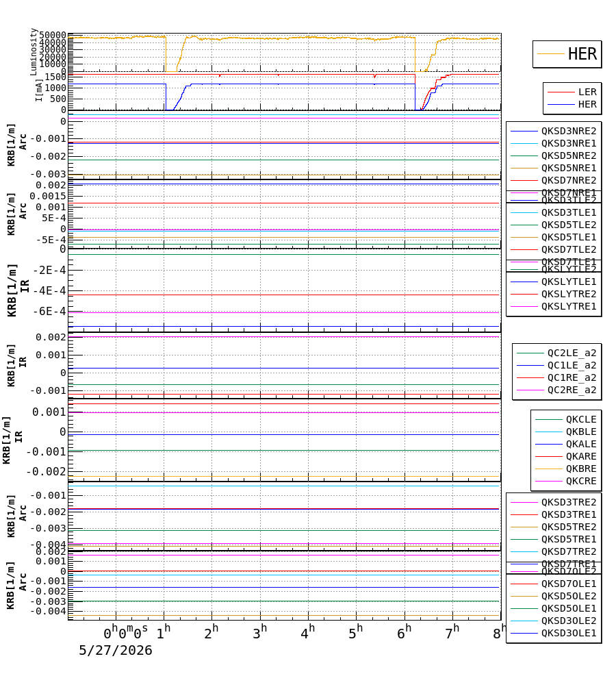
Task: Pick the QC1LE_a2 legend label
Action: coord(572,365)
